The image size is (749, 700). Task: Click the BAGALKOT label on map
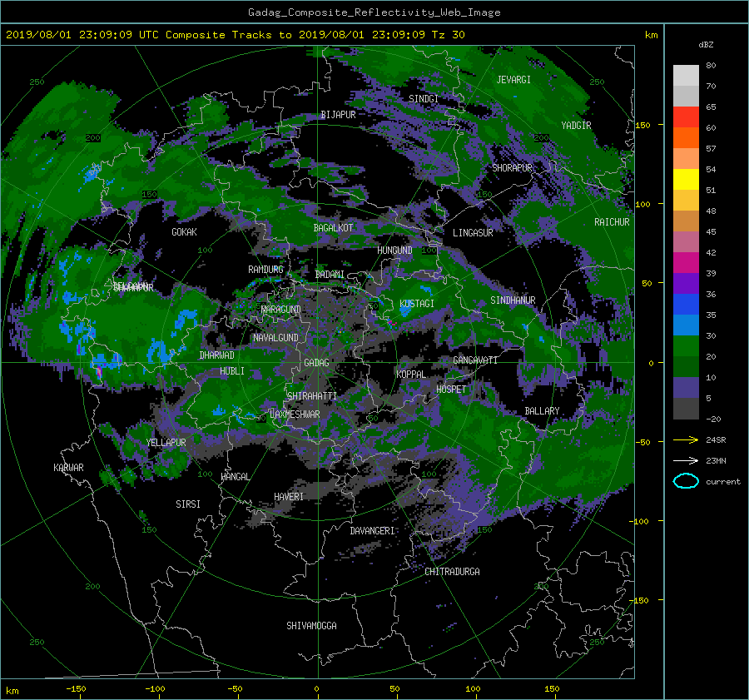333,228
